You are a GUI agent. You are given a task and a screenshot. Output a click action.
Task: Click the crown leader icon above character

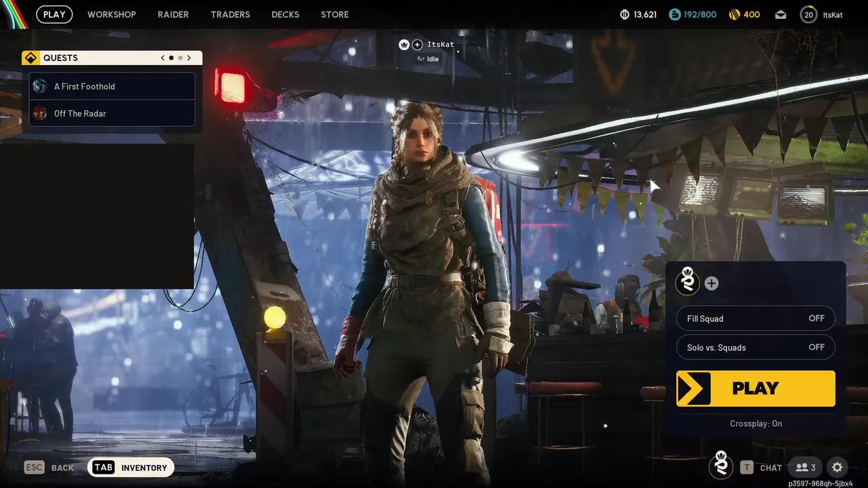pos(404,44)
